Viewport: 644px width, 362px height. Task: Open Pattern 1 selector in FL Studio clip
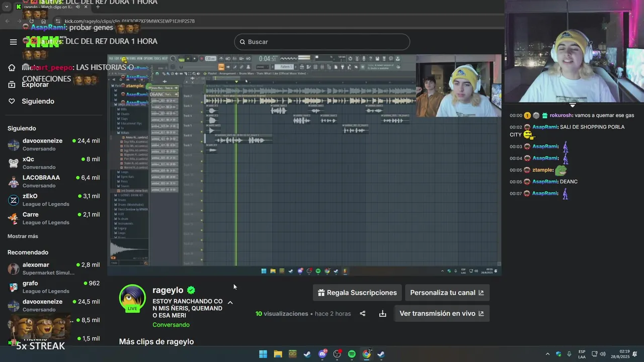pyautogui.click(x=286, y=67)
